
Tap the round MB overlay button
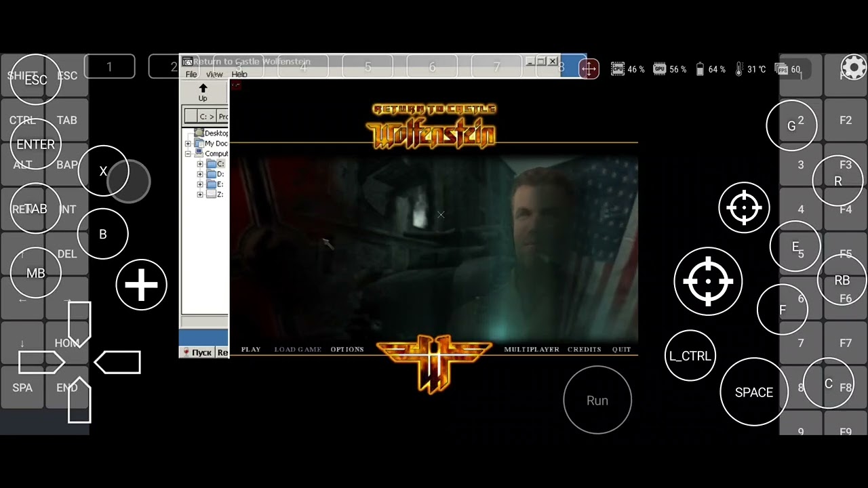pyautogui.click(x=36, y=273)
